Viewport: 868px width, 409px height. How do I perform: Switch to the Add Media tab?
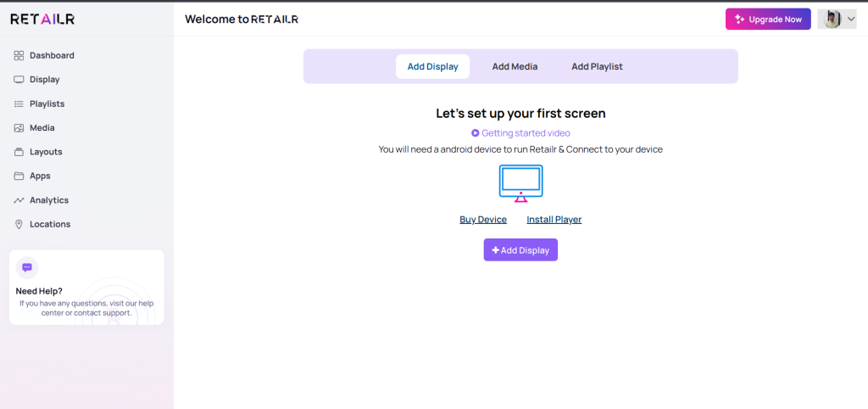tap(515, 66)
